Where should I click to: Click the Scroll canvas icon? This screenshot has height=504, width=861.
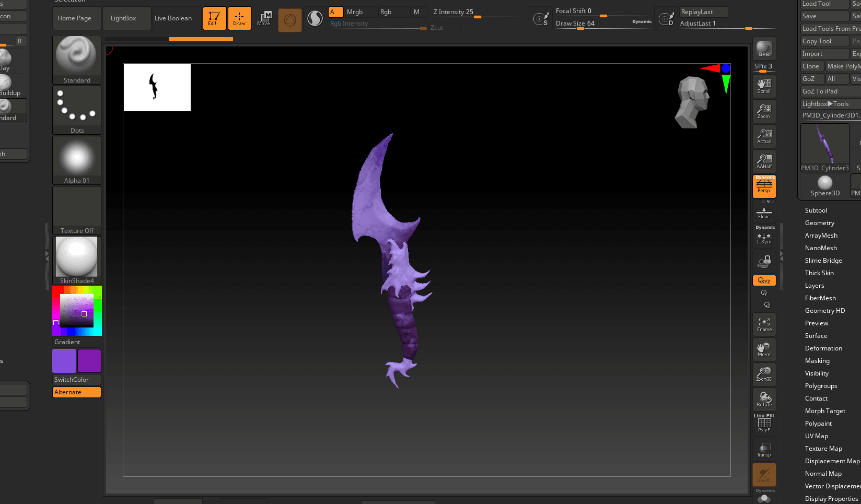[764, 86]
